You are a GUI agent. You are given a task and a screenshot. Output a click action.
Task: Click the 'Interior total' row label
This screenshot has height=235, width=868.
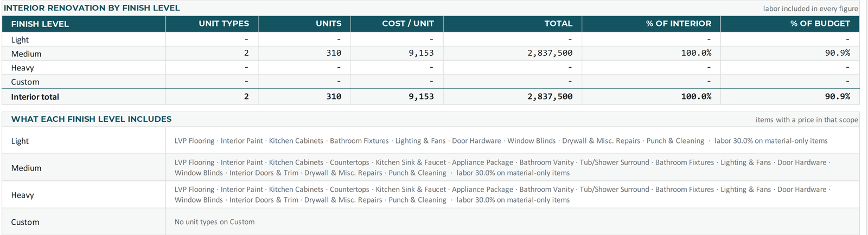click(x=35, y=97)
